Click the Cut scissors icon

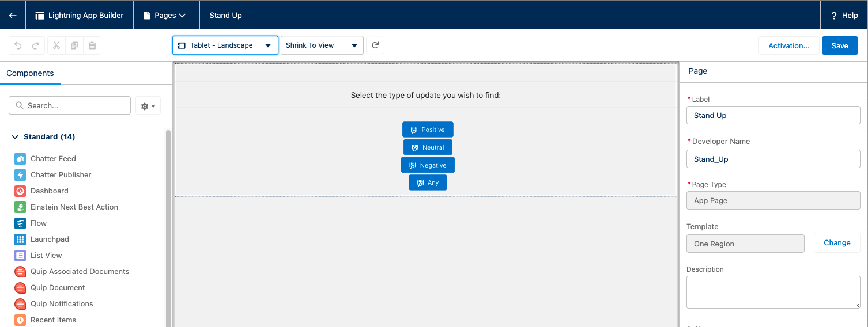click(x=56, y=45)
